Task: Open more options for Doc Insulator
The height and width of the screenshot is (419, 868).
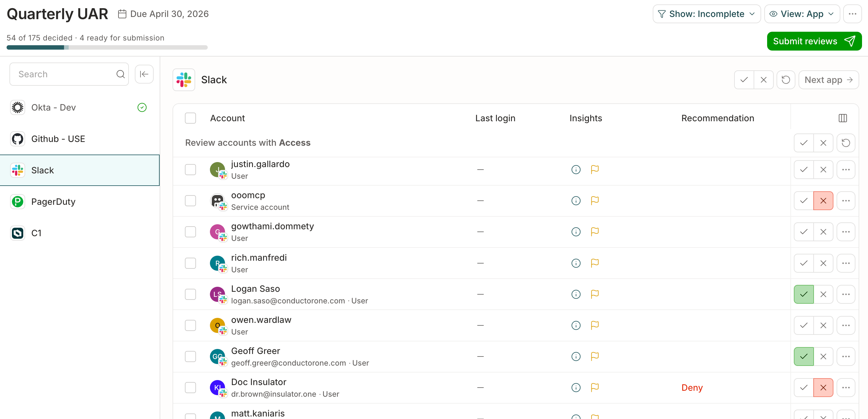Action: click(x=846, y=388)
